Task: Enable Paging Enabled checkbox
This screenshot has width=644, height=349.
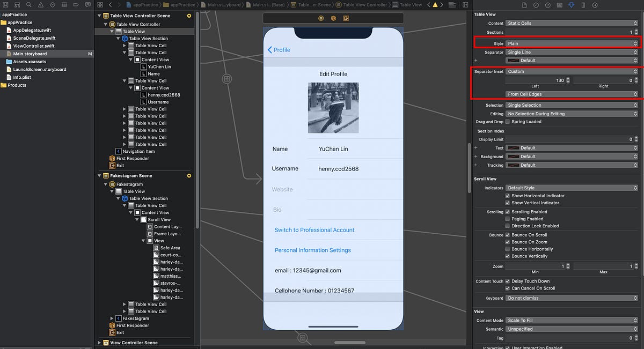Action: [508, 219]
